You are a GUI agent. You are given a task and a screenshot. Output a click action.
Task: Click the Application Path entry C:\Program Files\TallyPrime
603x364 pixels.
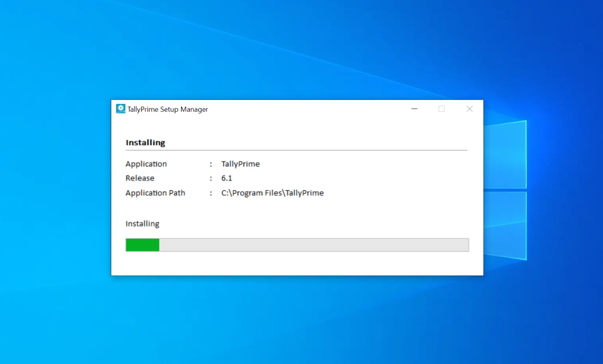click(x=272, y=193)
